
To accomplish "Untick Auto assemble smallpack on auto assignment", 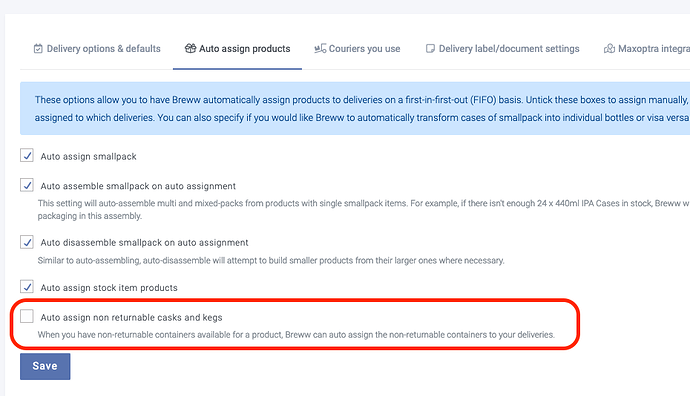I will coord(27,185).
